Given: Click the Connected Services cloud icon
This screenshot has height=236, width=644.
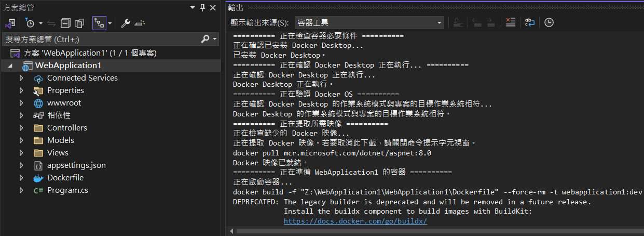Looking at the screenshot, I should pos(38,78).
